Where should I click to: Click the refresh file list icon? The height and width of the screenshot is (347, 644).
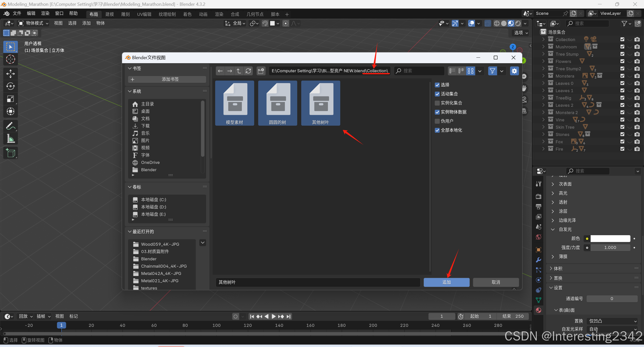pyautogui.click(x=248, y=71)
